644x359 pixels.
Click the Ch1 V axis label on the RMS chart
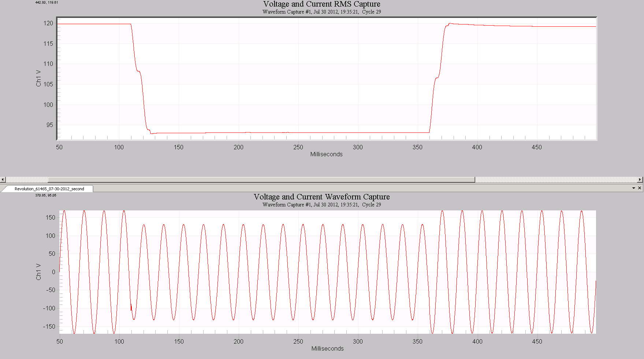pos(39,78)
